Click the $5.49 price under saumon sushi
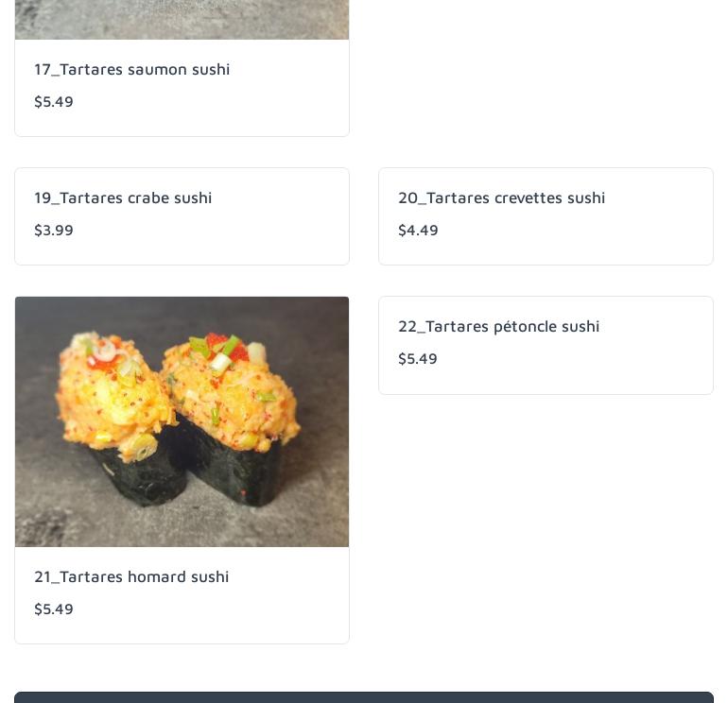The height and width of the screenshot is (703, 728). 54,102
